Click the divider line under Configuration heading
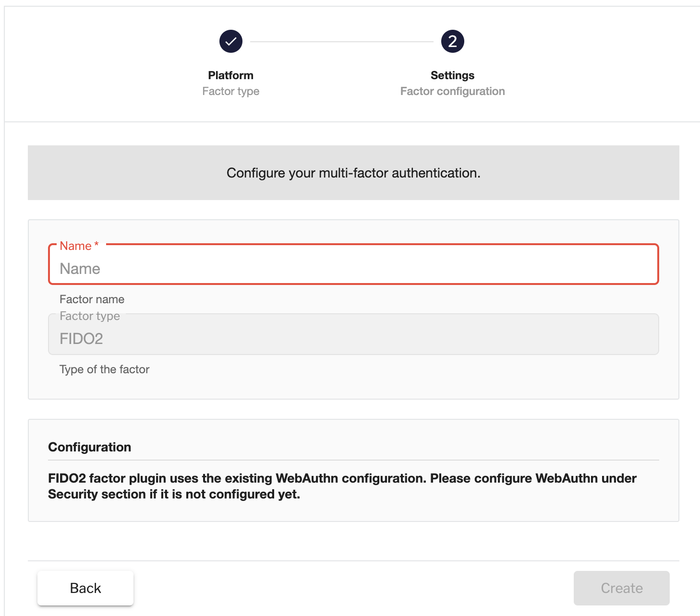Viewport: 700px width, 616px height. click(353, 460)
